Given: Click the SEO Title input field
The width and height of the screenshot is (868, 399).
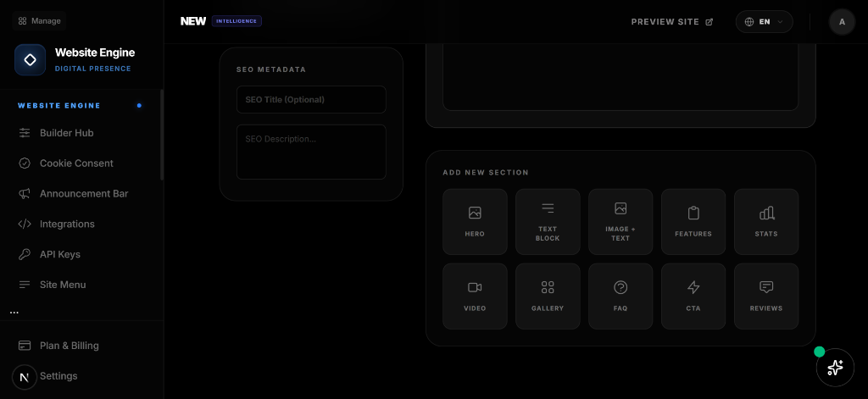Looking at the screenshot, I should (311, 100).
